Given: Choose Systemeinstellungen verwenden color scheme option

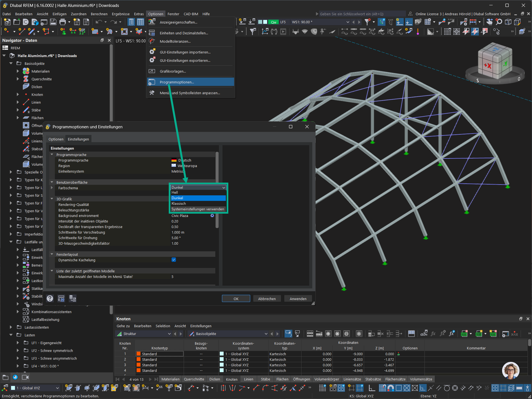Looking at the screenshot, I should tap(198, 209).
